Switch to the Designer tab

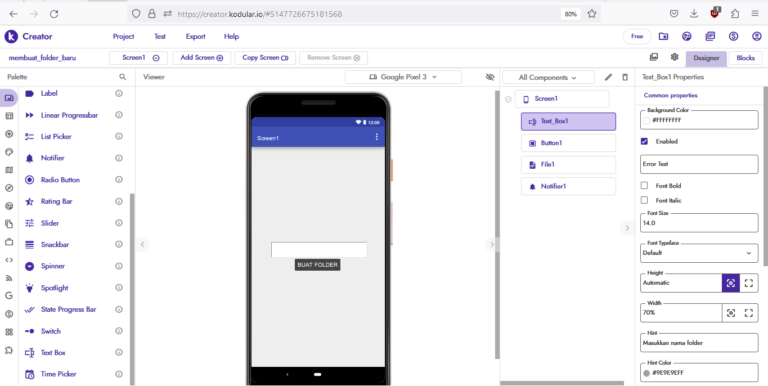[x=706, y=58]
